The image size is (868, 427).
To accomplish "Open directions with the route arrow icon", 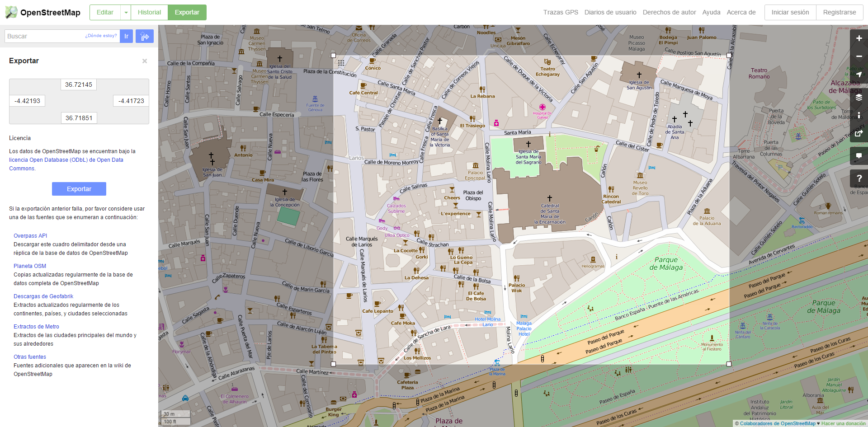I will [145, 36].
